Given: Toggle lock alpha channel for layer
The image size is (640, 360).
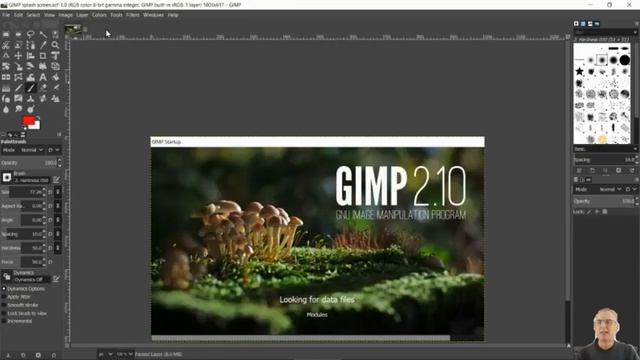Looking at the screenshot, I should (605, 212).
